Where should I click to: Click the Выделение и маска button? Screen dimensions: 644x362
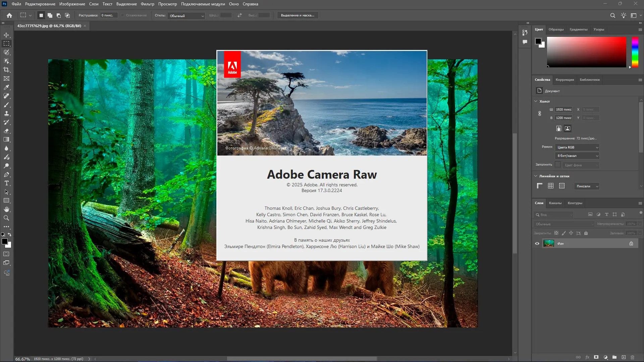(298, 15)
